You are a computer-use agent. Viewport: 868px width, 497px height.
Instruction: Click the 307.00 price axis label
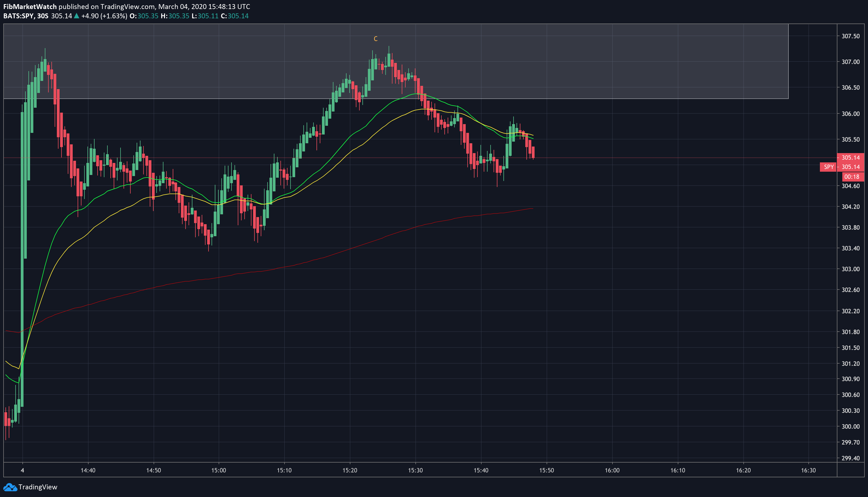pyautogui.click(x=851, y=62)
